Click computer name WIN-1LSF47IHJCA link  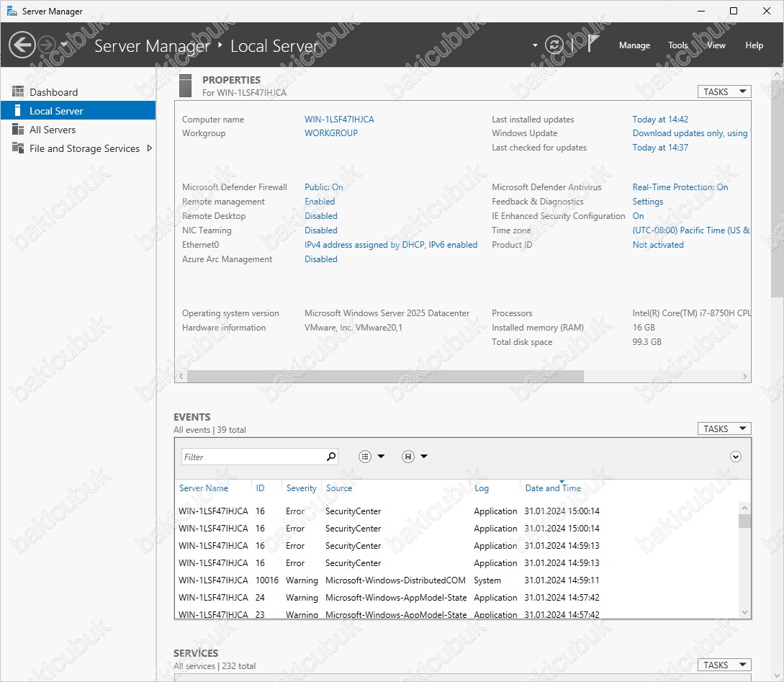click(339, 120)
